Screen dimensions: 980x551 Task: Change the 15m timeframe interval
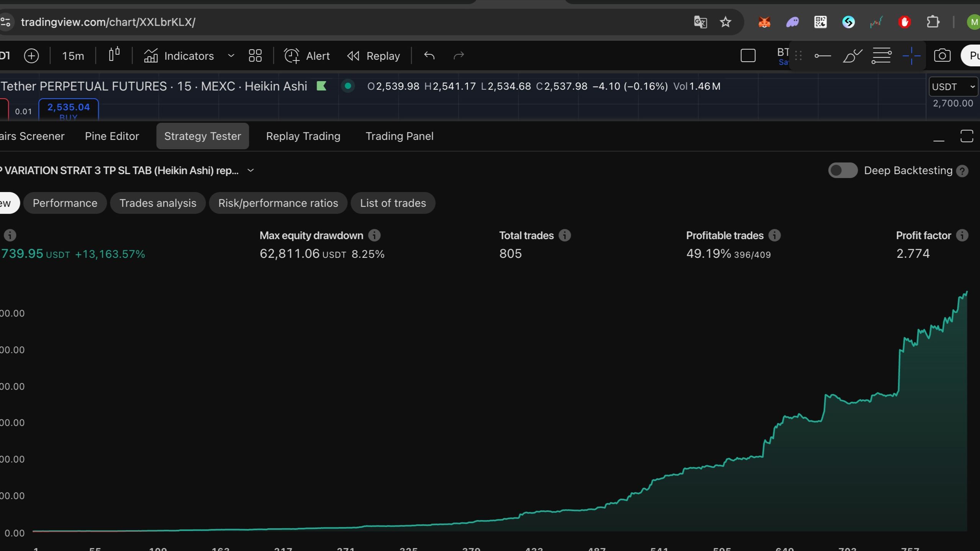(73, 56)
